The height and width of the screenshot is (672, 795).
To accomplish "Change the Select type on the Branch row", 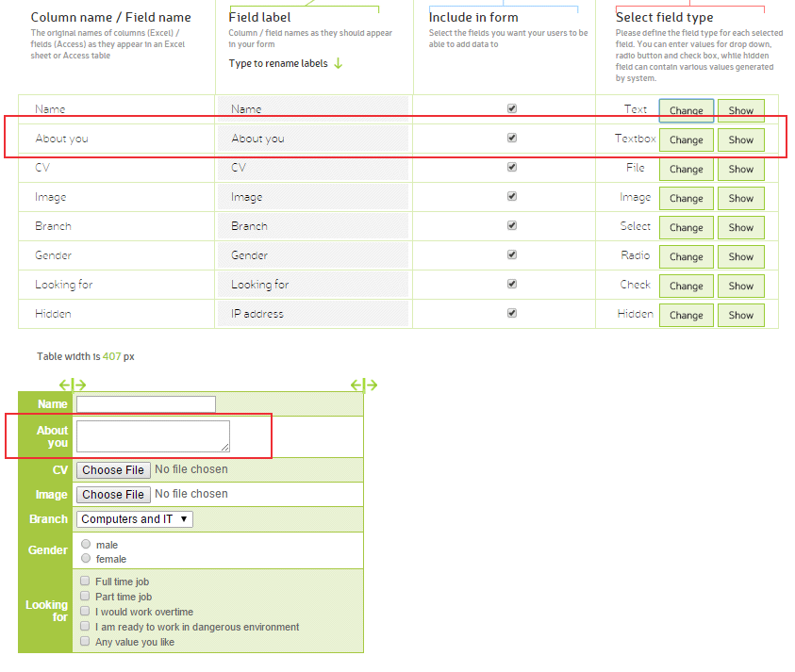I will coord(686,227).
